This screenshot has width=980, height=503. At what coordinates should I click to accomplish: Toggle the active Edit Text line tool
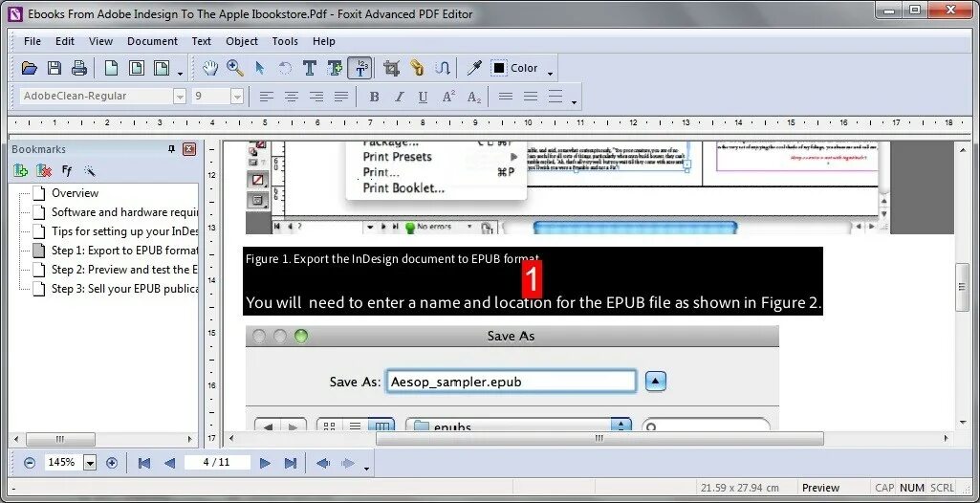pos(360,68)
